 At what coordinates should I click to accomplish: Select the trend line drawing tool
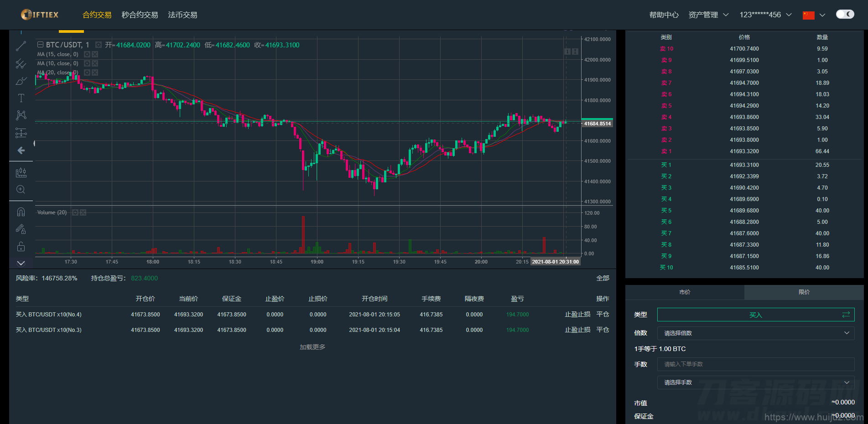(21, 46)
